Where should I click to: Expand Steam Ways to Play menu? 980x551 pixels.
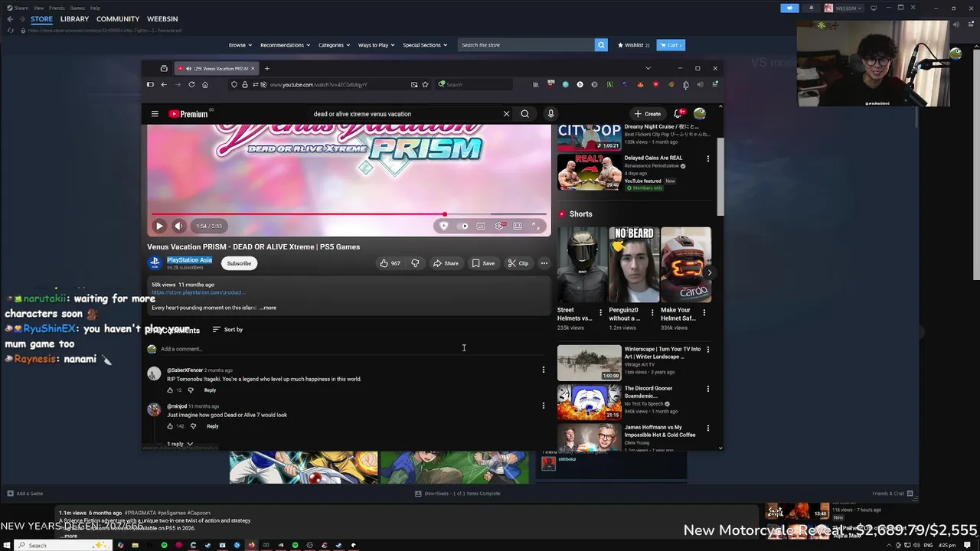tap(377, 45)
